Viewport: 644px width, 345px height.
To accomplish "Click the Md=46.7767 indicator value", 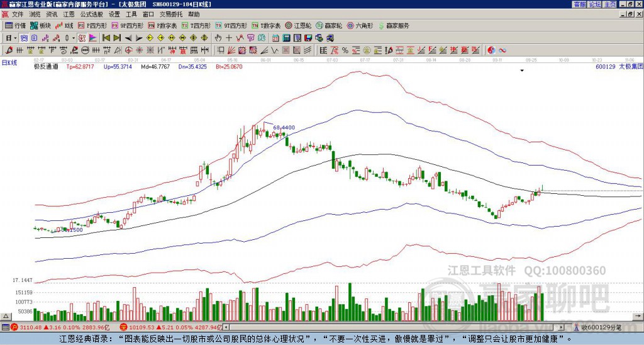I will pyautogui.click(x=155, y=66).
